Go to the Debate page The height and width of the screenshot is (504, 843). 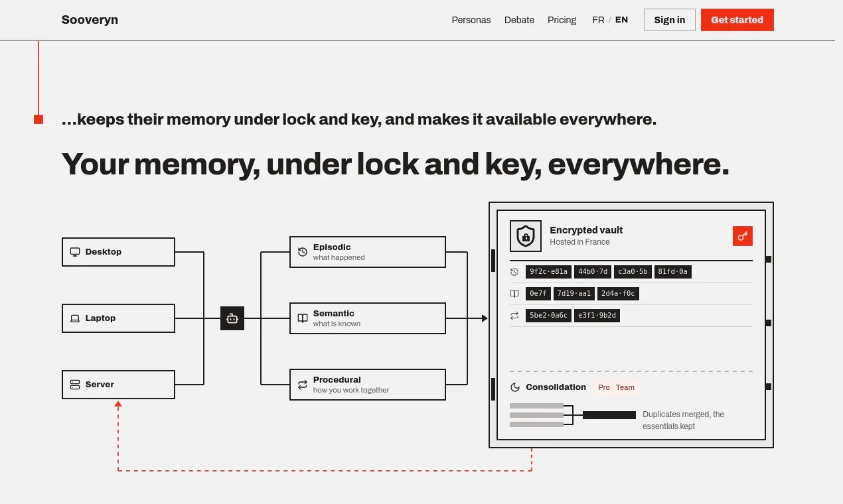(519, 20)
